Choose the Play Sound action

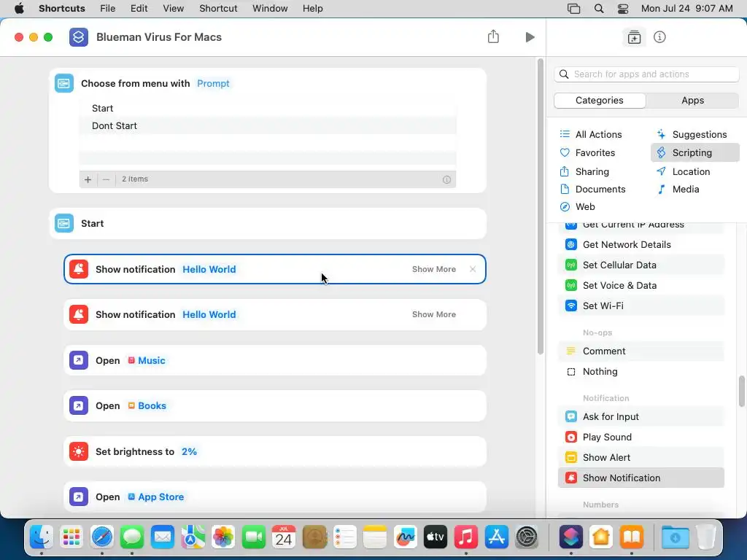640,437
